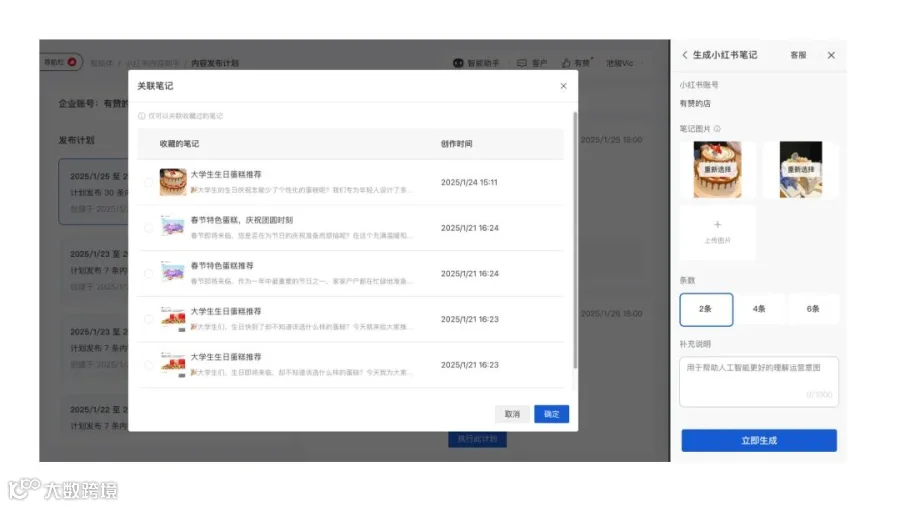Click 取消 to cancel note linking
Screen dimensions: 900x507
point(512,414)
